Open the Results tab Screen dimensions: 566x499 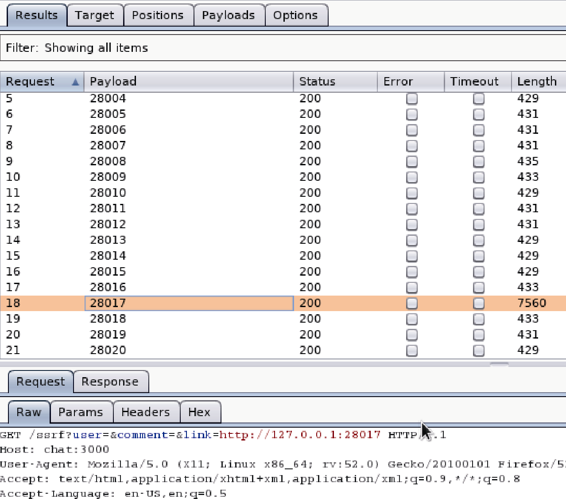click(36, 15)
